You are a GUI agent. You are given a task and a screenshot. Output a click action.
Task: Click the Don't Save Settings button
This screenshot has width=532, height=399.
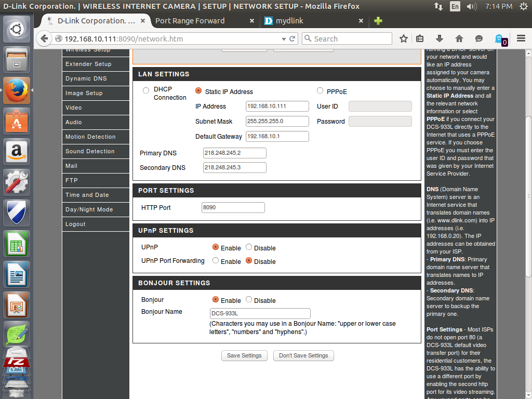coord(303,355)
